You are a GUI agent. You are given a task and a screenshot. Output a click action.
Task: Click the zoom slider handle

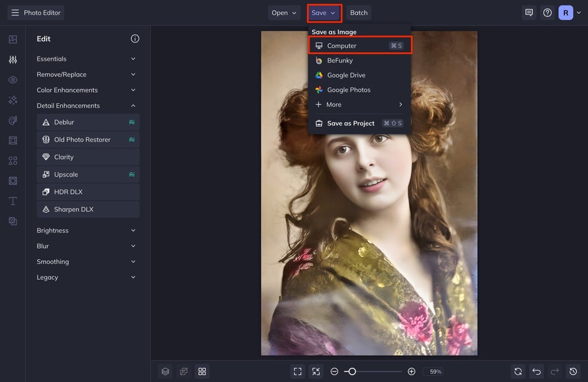point(352,371)
